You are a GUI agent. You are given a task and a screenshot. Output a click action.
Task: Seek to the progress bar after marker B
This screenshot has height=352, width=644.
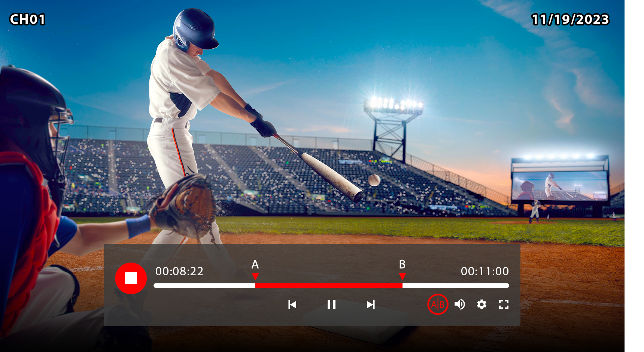456,285
